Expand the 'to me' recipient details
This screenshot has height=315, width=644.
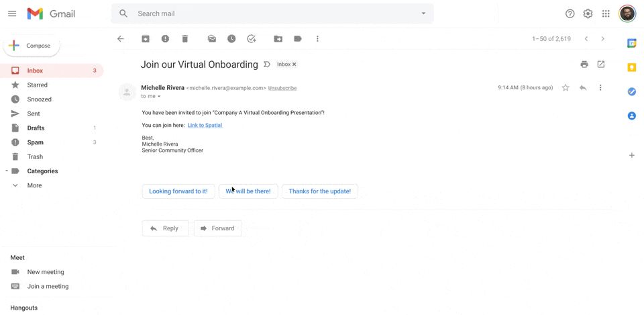(x=159, y=97)
